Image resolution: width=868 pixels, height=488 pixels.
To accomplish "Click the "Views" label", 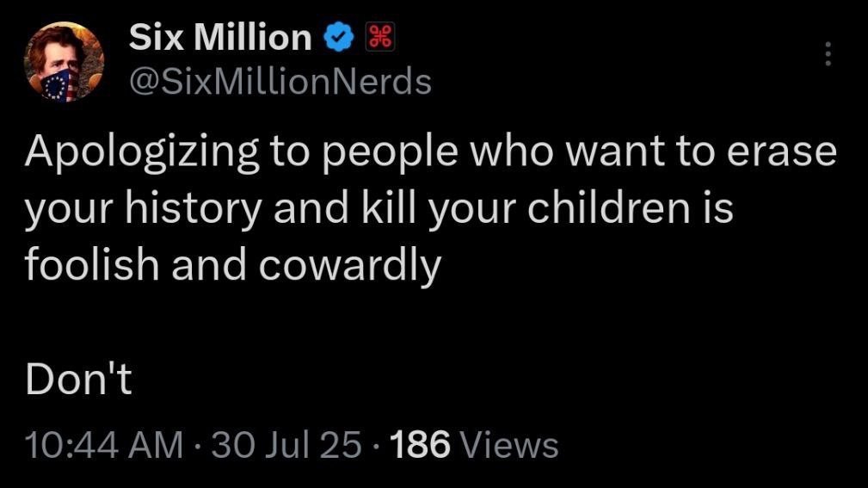I will 510,445.
